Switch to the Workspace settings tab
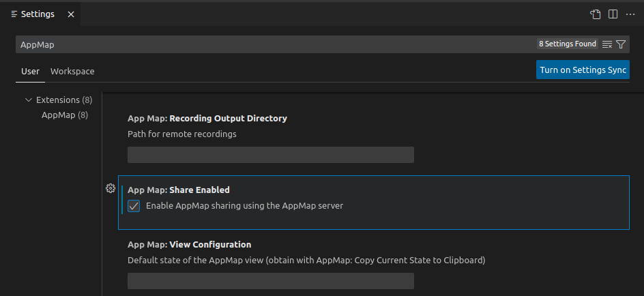 point(72,72)
